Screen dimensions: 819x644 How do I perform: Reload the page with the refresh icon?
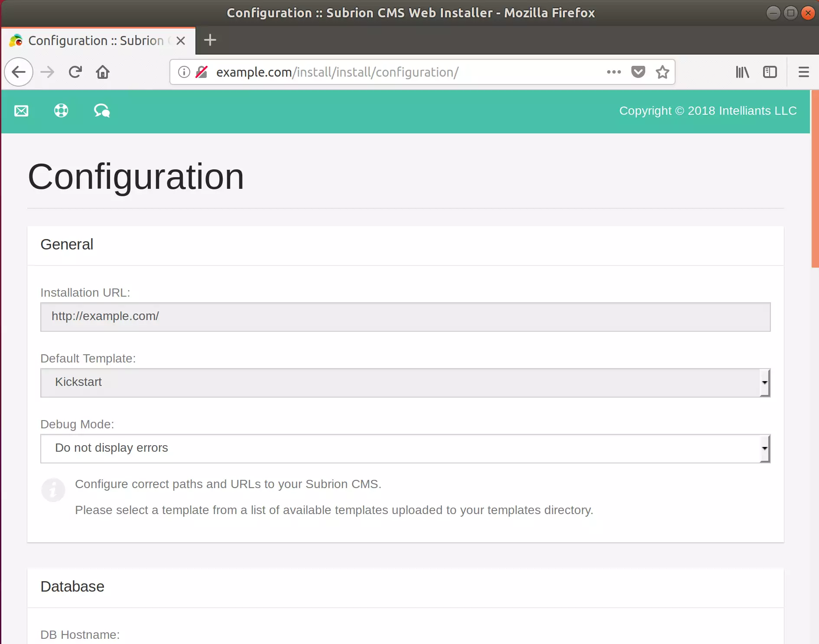(75, 72)
